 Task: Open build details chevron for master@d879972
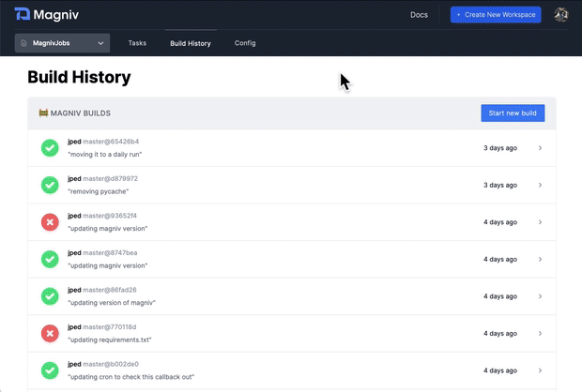click(x=540, y=185)
